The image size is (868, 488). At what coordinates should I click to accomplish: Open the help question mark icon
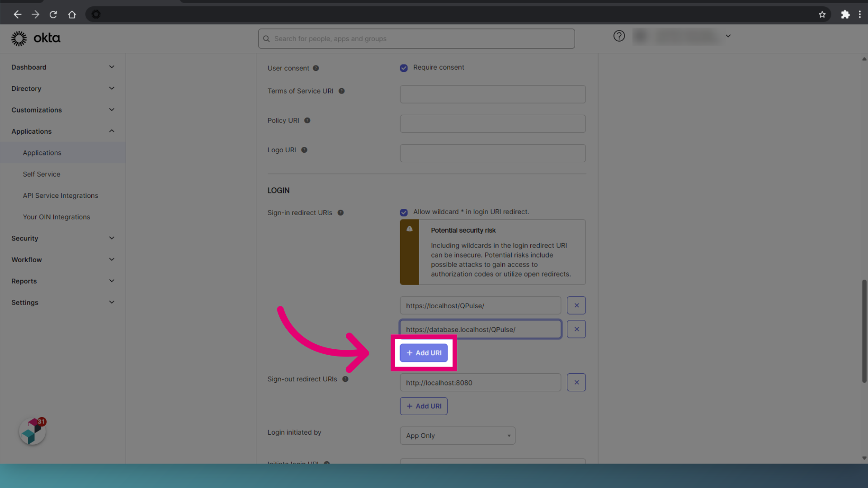(x=619, y=36)
